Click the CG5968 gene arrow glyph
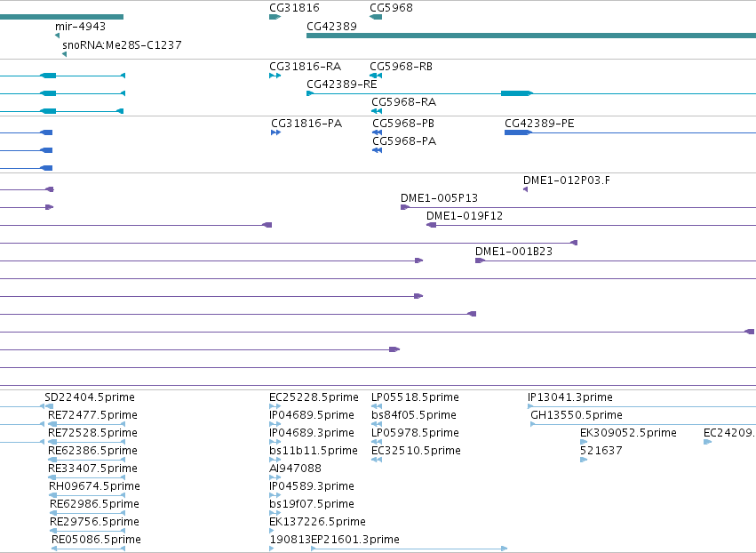 [376, 18]
